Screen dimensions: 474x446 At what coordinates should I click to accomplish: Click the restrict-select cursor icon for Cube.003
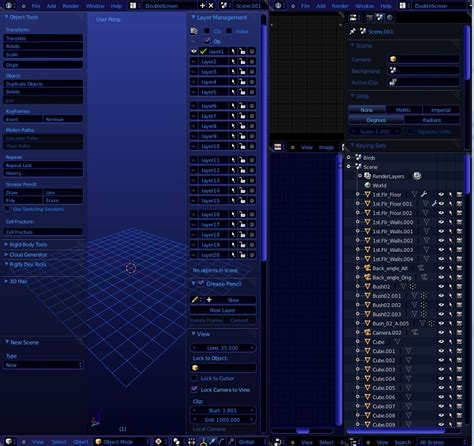[x=450, y=369]
